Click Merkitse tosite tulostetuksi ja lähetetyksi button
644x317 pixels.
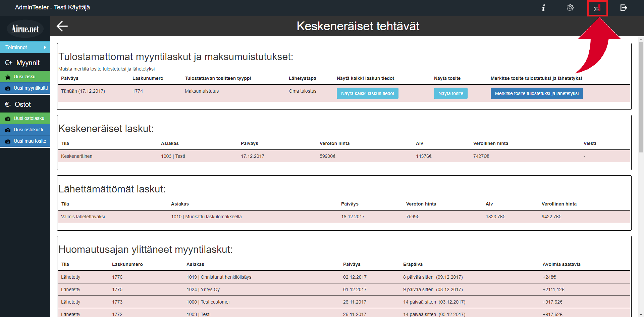(537, 93)
